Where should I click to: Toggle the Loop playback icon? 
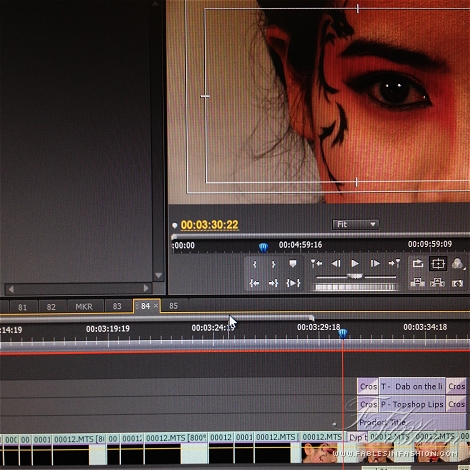(417, 263)
